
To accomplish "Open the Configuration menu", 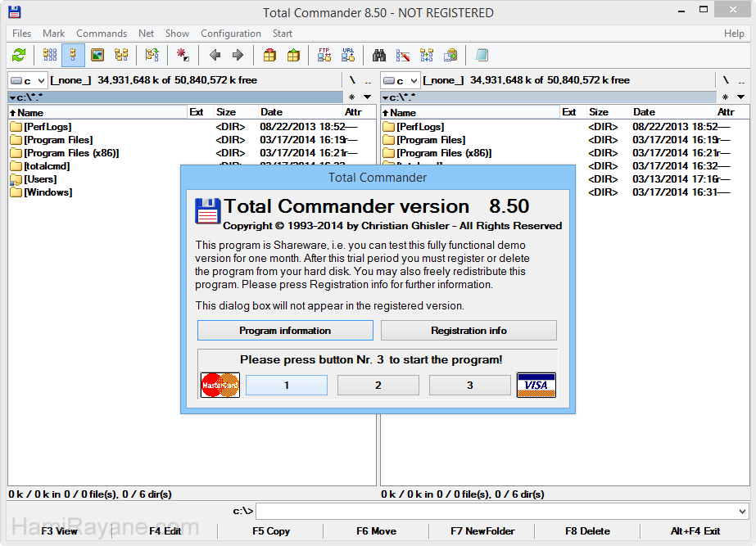I will click(x=231, y=34).
